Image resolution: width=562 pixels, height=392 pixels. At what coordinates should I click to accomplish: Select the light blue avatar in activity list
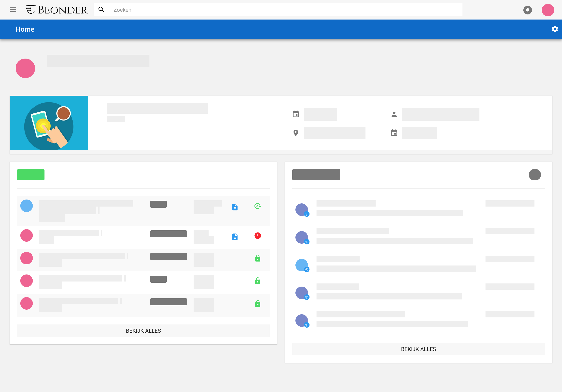coord(301,265)
